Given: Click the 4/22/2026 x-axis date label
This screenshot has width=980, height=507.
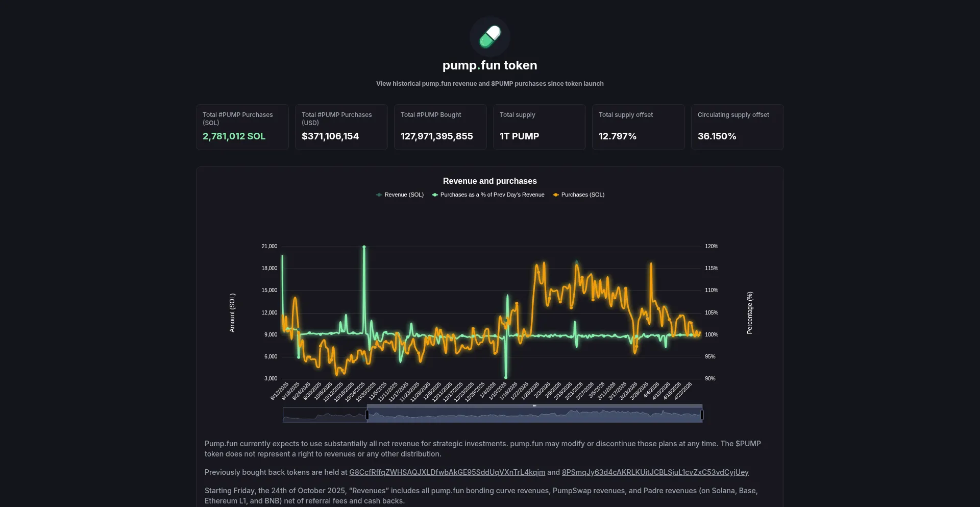Looking at the screenshot, I should [x=683, y=391].
